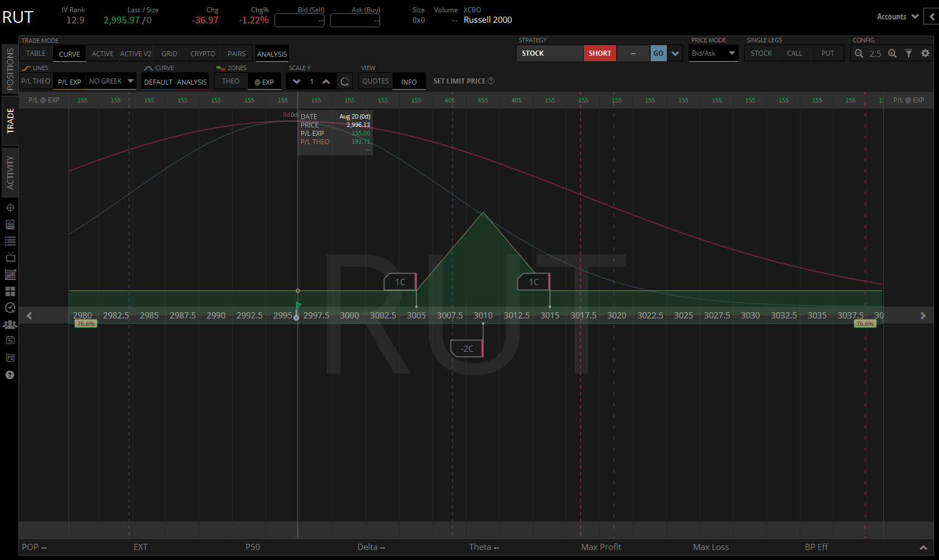Reset Scale Y with refresh icon
This screenshot has width=939, height=560.
pyautogui.click(x=345, y=82)
